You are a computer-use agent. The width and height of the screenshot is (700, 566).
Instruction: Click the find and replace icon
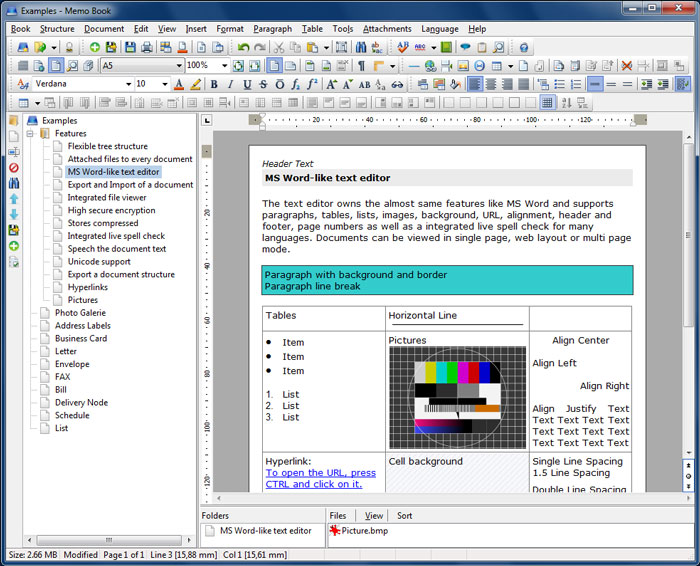tap(377, 47)
